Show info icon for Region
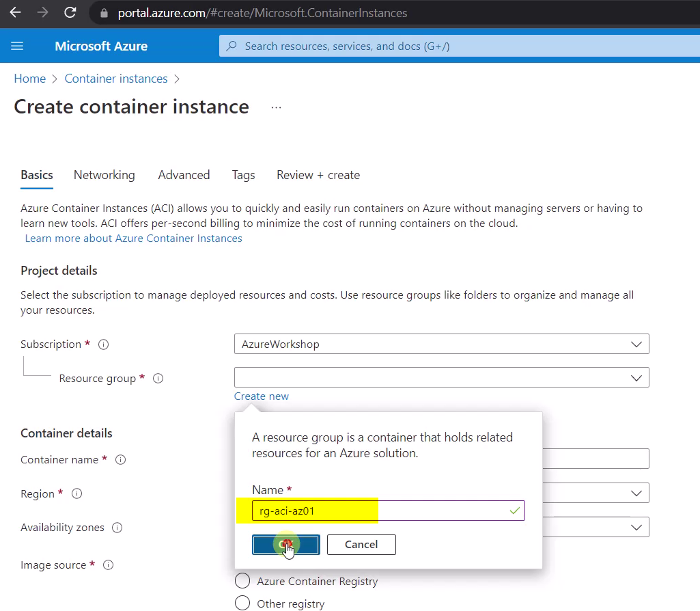 click(76, 493)
